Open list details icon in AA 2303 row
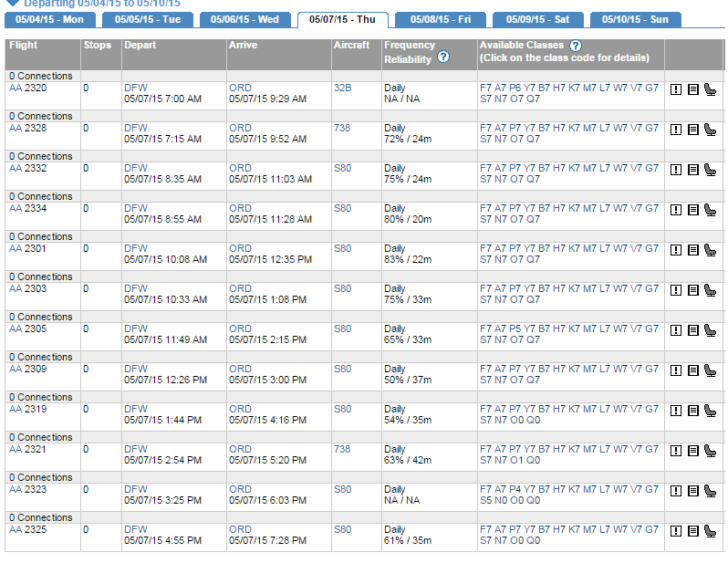Viewport: 728px width, 563px height. point(693,291)
